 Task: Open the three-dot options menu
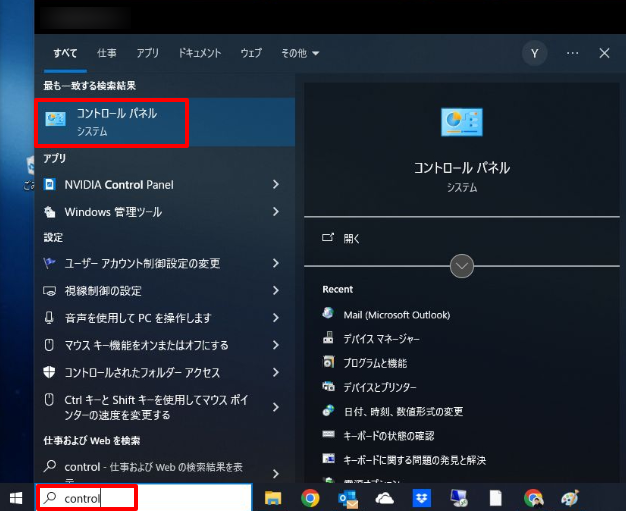(572, 53)
